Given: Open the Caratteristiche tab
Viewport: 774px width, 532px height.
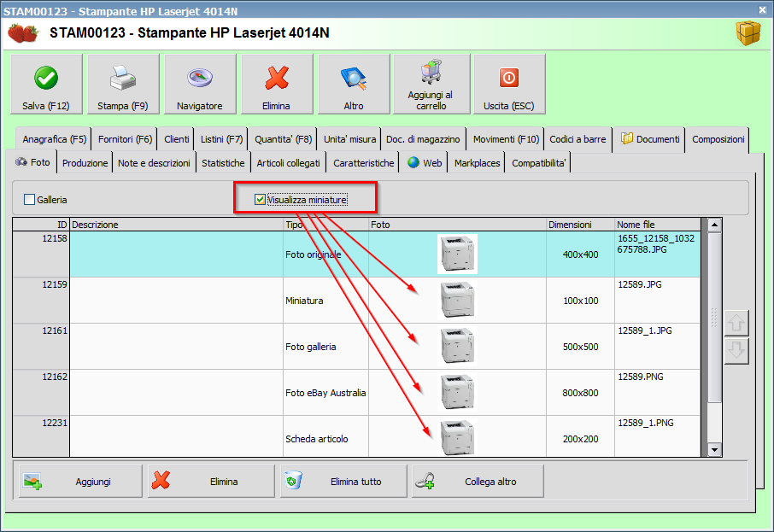Looking at the screenshot, I should tap(364, 163).
